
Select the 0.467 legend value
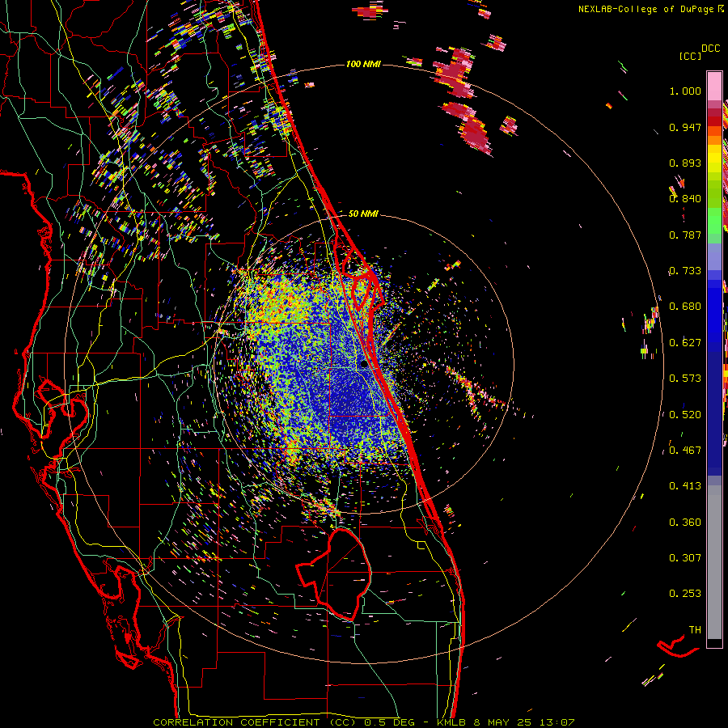pyautogui.click(x=685, y=451)
